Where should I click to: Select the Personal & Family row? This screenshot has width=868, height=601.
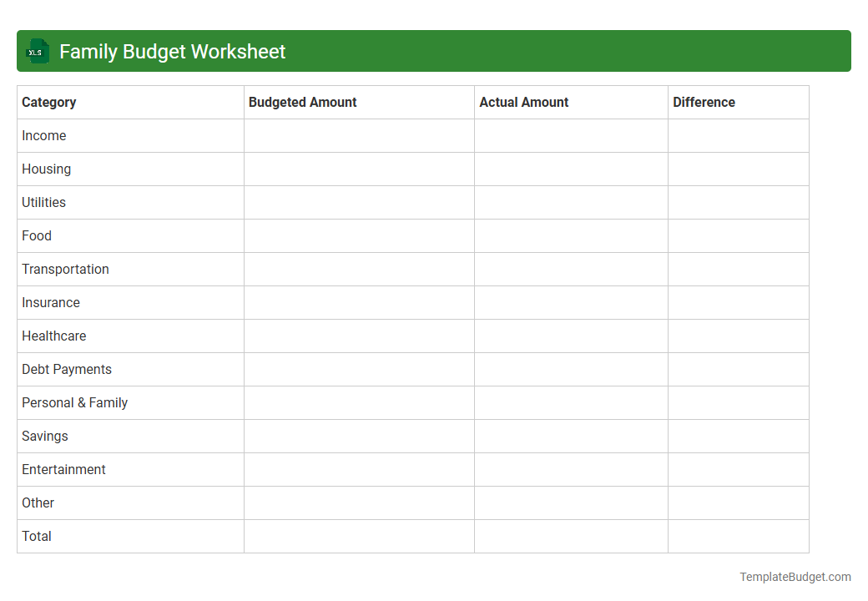[x=74, y=402]
